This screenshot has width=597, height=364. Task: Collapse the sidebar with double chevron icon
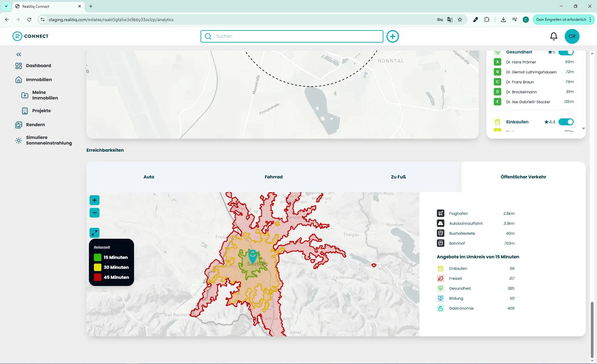[x=19, y=54]
